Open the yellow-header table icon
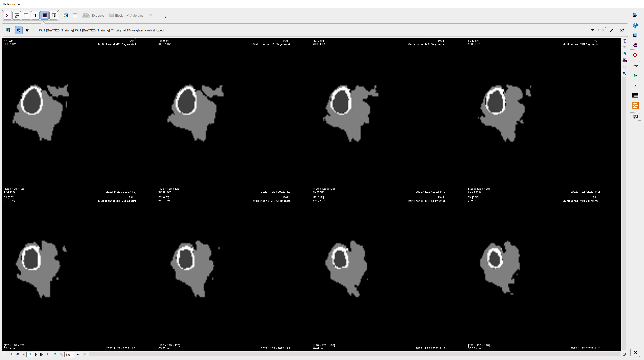Image resolution: width=644 pixels, height=360 pixels. [x=635, y=95]
